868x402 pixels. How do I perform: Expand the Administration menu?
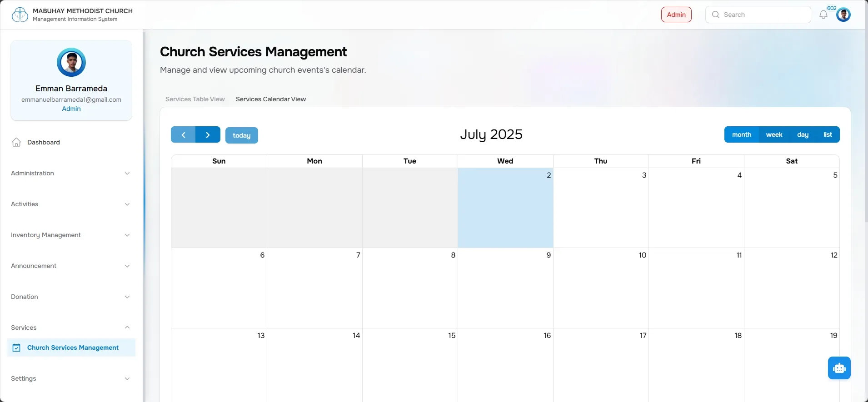click(x=70, y=173)
